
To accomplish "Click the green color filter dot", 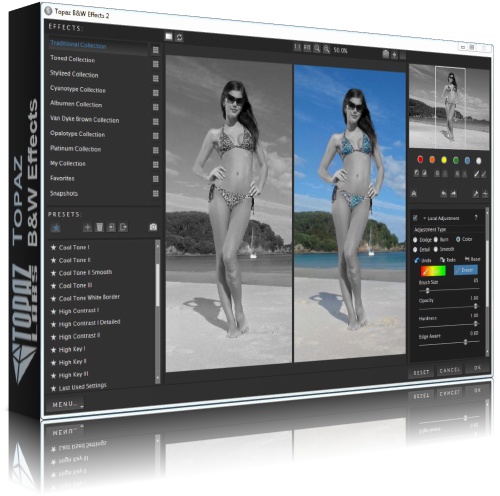I will pyautogui.click(x=456, y=160).
